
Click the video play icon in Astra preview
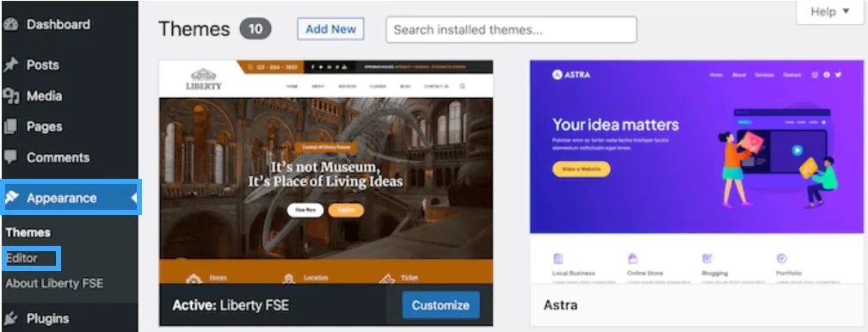(797, 150)
